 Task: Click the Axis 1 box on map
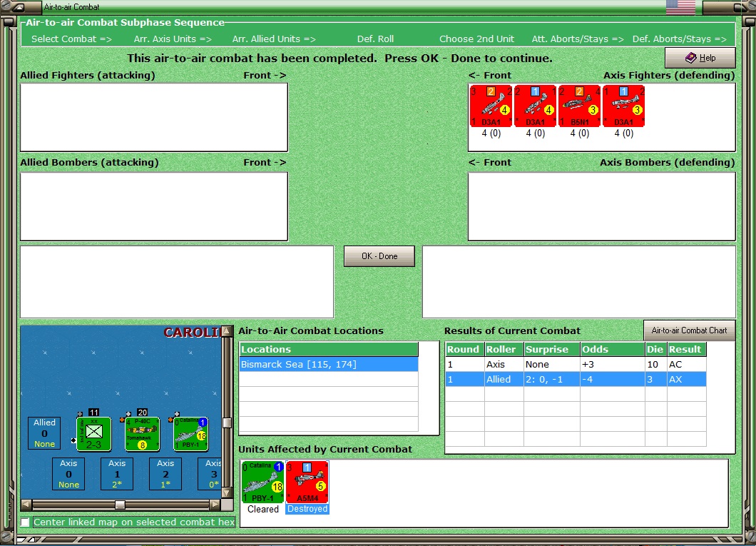[117, 474]
